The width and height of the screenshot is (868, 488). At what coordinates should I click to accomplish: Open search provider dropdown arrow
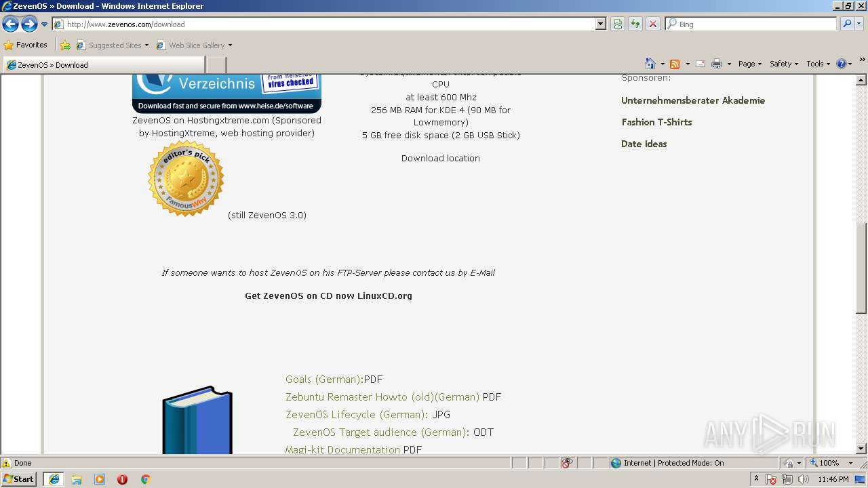point(859,24)
